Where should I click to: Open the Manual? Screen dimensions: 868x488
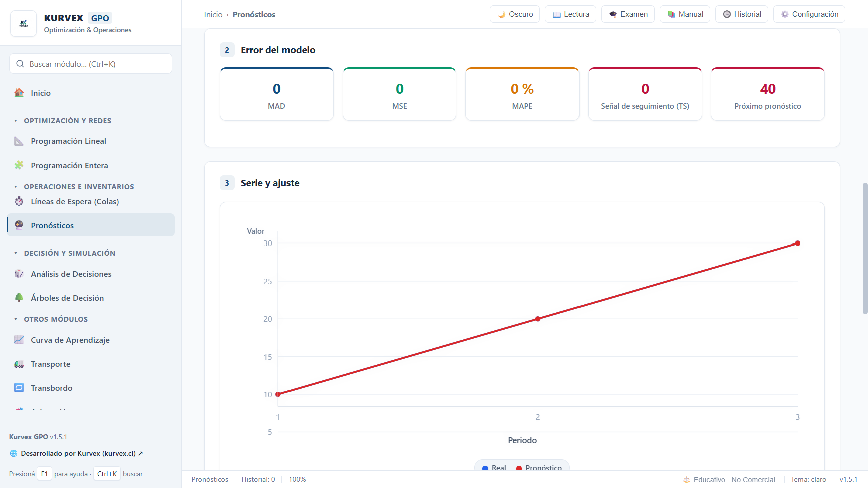pyautogui.click(x=685, y=14)
